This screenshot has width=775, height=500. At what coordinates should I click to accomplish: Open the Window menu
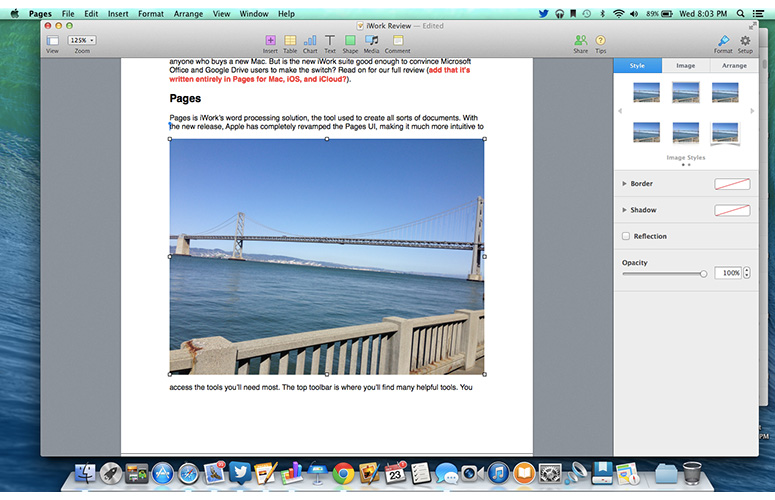tap(254, 14)
